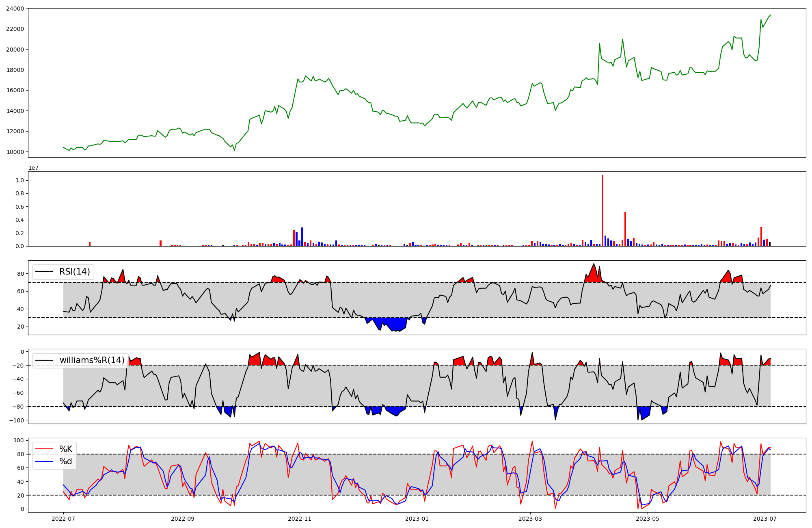Viewport: 812px width, 528px height.
Task: Click the %K legend entry
Action: point(66,449)
